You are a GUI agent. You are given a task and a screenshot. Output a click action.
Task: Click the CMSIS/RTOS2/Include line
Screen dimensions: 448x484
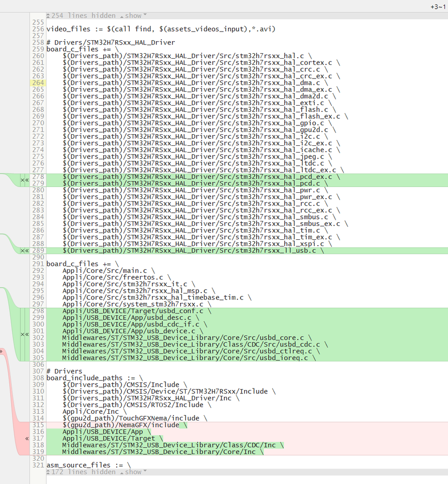point(137,405)
